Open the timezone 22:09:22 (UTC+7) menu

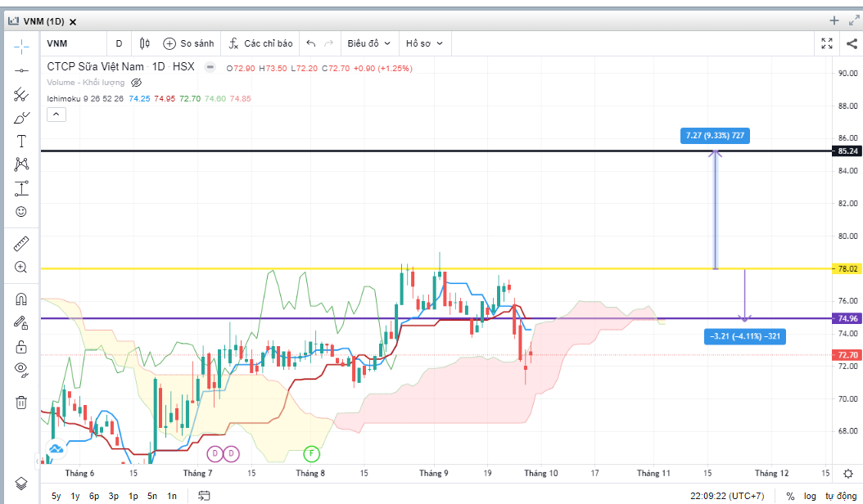727,496
